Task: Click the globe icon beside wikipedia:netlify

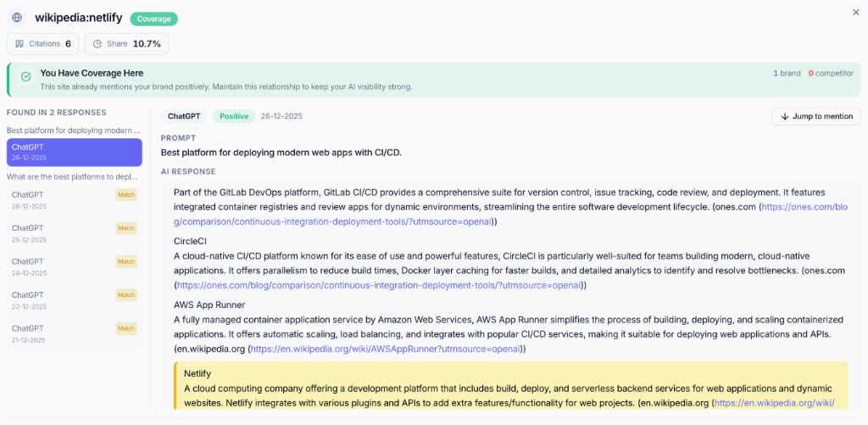Action: pos(17,17)
